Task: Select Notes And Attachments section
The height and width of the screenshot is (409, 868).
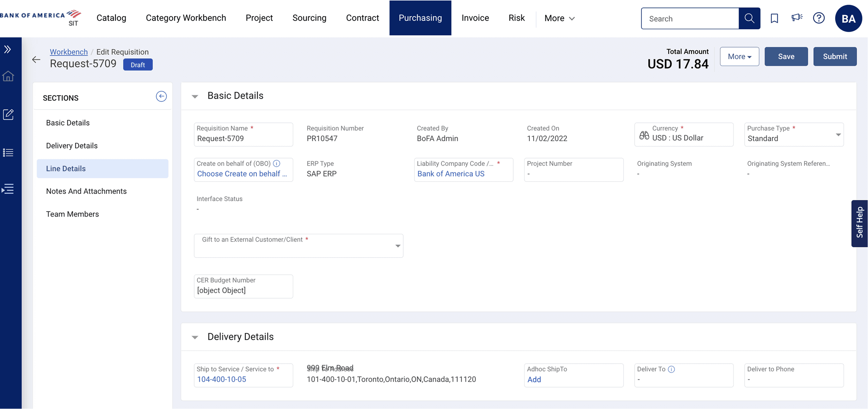Action: click(x=86, y=191)
